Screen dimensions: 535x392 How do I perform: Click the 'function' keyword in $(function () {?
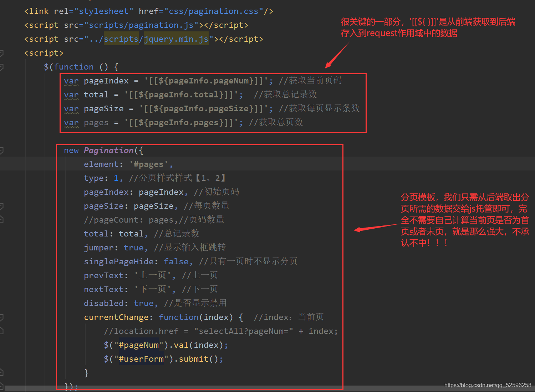(74, 67)
